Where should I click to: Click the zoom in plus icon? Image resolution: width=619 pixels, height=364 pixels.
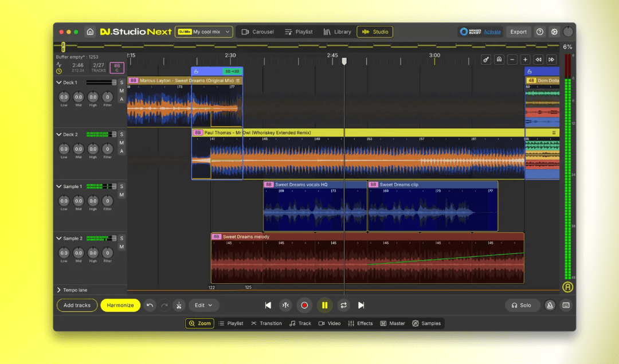525,60
